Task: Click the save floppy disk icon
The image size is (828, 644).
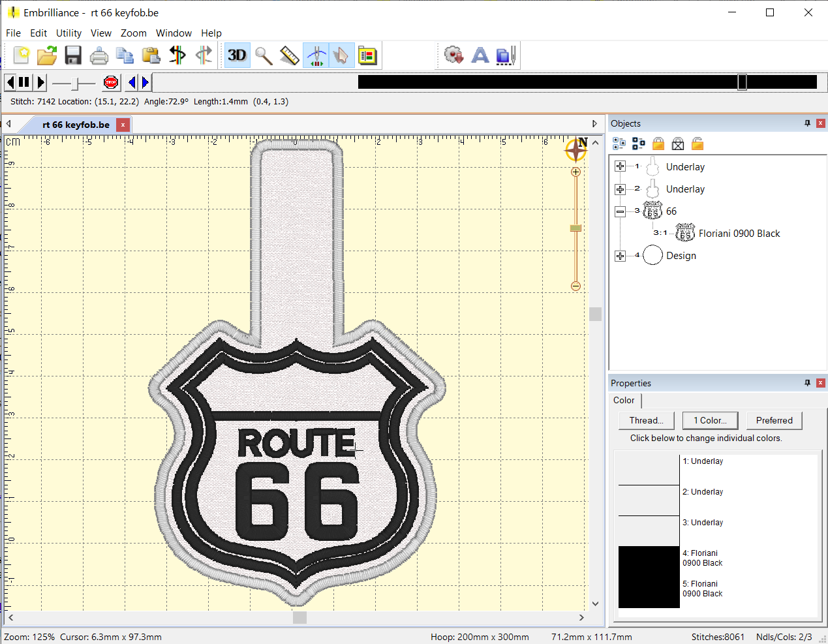Action: click(73, 55)
